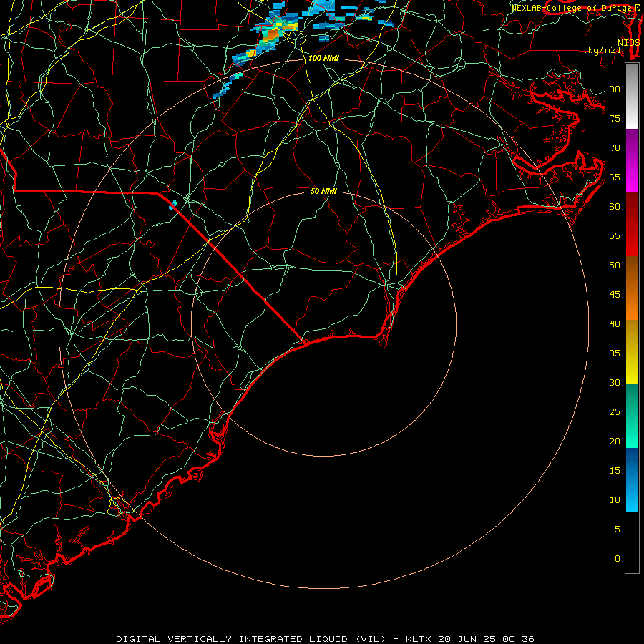The image size is (644, 644).
Task: Click the 50 NMI range ring label
Action: [x=323, y=191]
